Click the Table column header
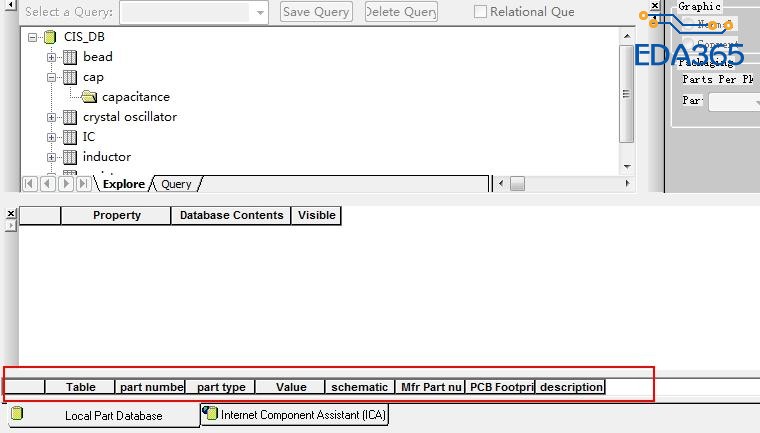 coord(80,387)
